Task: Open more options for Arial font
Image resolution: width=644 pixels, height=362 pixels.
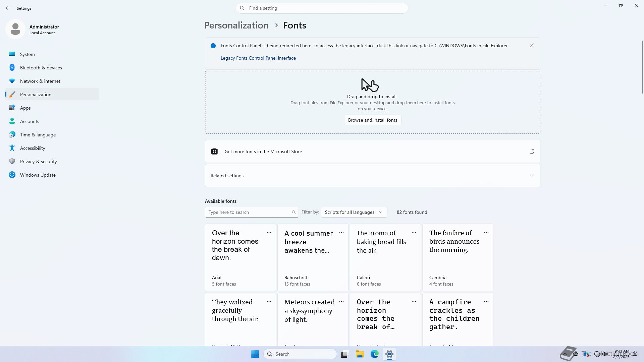Action: tap(269, 232)
